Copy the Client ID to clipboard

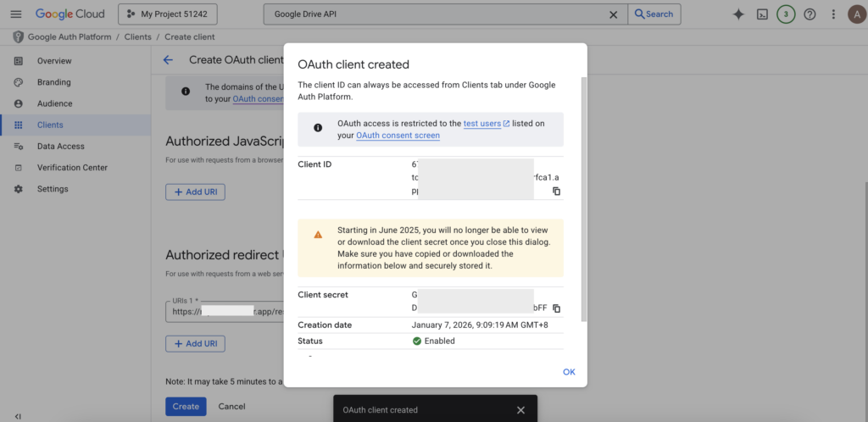click(557, 192)
